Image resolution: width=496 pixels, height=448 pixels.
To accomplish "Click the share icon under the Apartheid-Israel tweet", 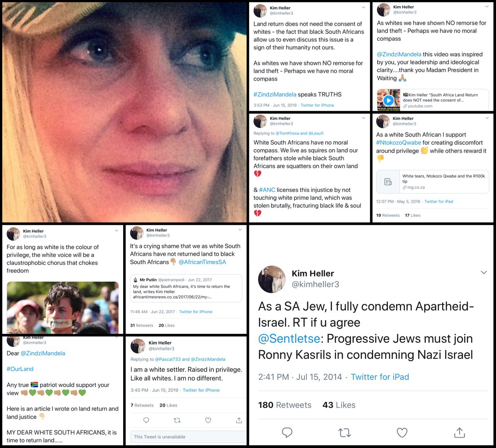I will pyautogui.click(x=460, y=432).
